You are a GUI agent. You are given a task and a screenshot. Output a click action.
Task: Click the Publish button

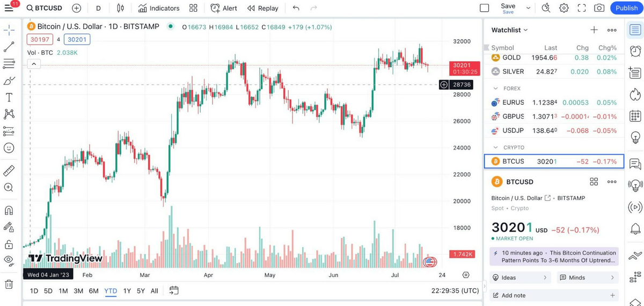coord(626,8)
